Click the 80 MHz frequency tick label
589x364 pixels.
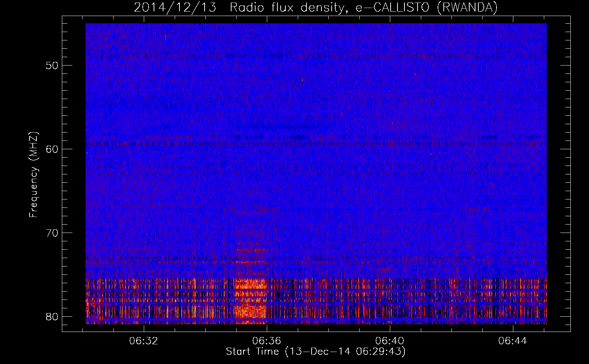tap(52, 317)
